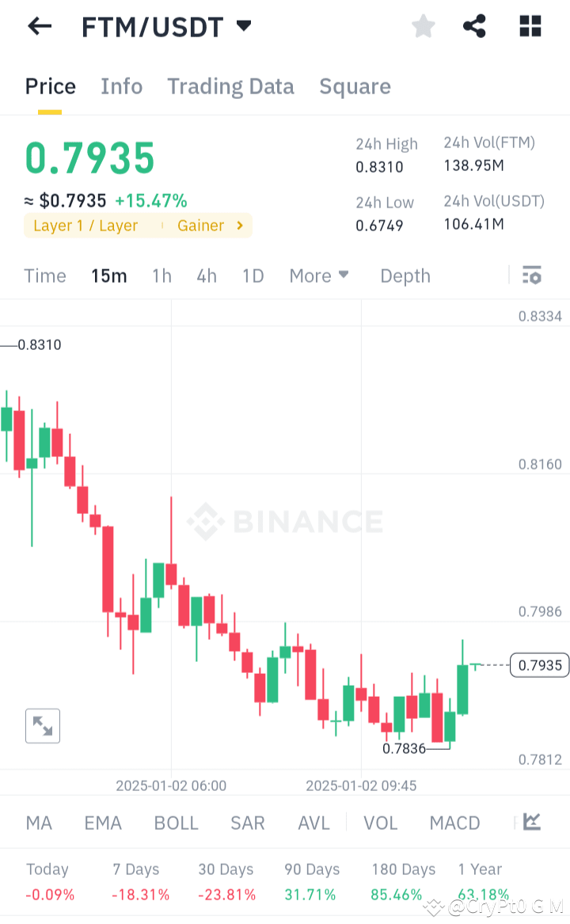Select the 1D chart timeframe
The image size is (570, 924).
point(253,276)
